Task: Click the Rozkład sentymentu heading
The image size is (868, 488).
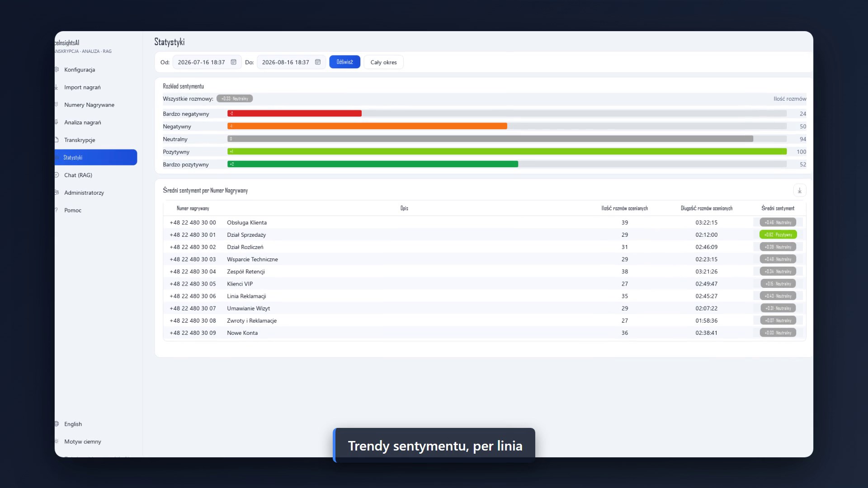Action: (x=183, y=86)
